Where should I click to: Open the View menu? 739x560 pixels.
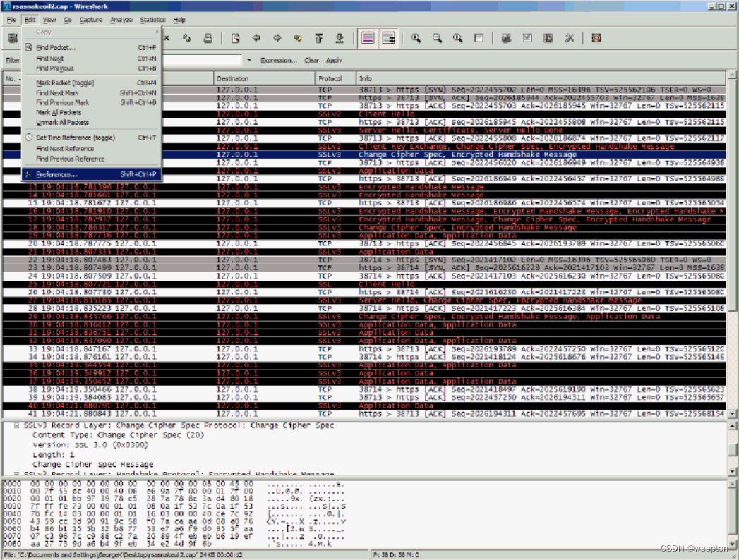click(x=49, y=20)
